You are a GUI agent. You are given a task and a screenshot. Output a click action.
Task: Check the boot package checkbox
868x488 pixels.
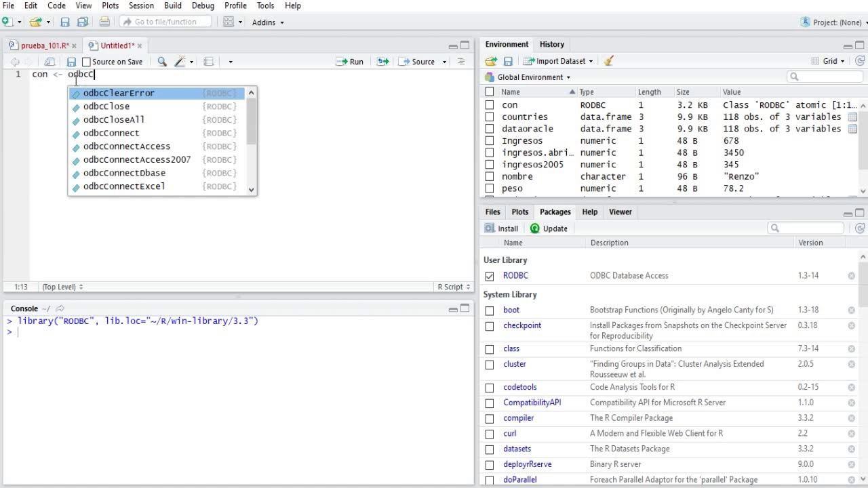[x=490, y=310]
